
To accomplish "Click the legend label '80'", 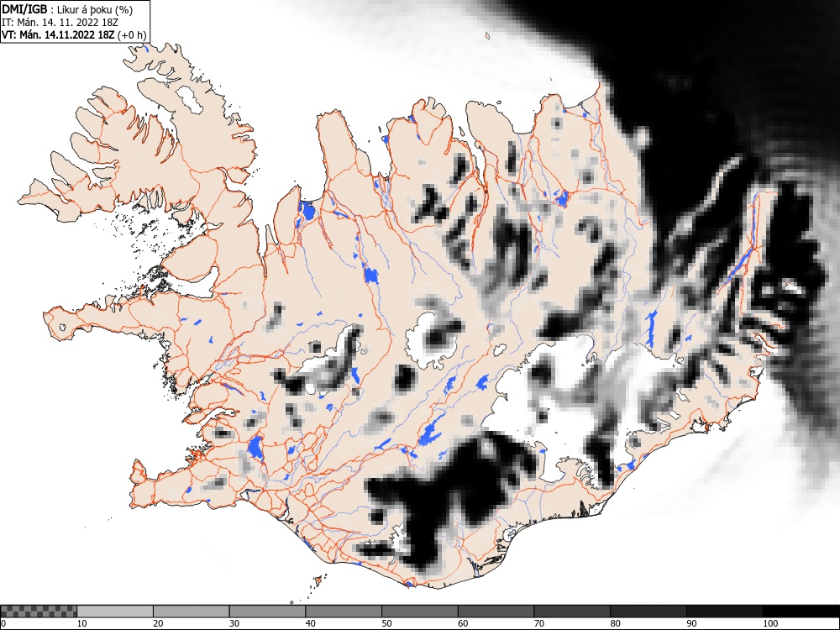I will (615, 623).
